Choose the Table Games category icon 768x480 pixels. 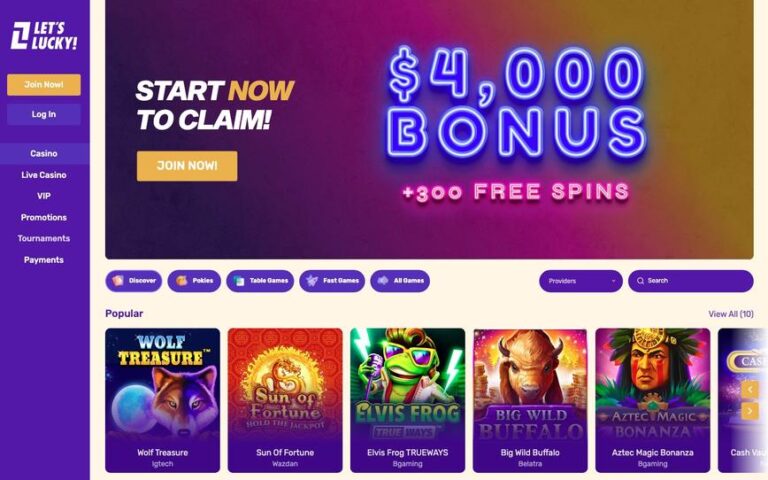[239, 281]
